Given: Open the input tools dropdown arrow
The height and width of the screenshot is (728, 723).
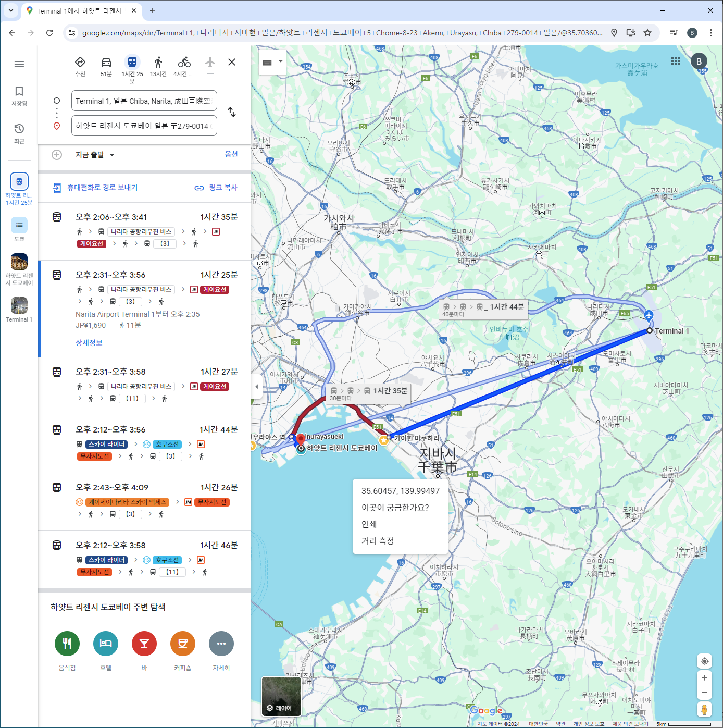Looking at the screenshot, I should (281, 61).
